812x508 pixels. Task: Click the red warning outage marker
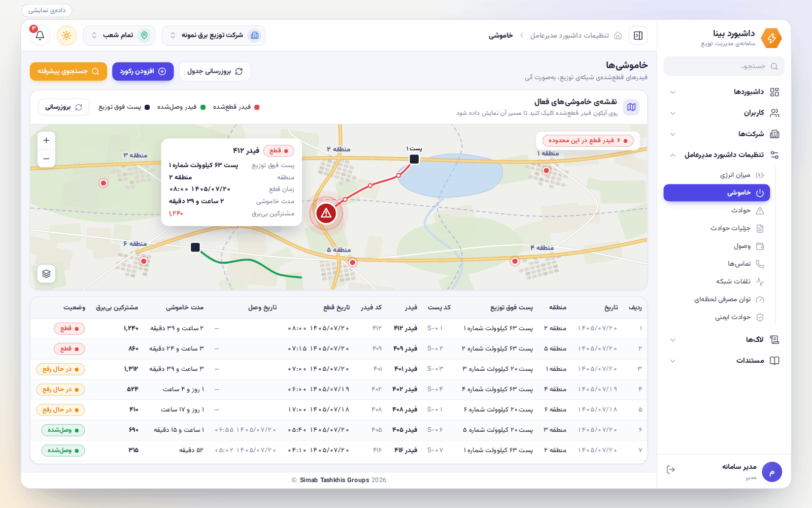(326, 213)
